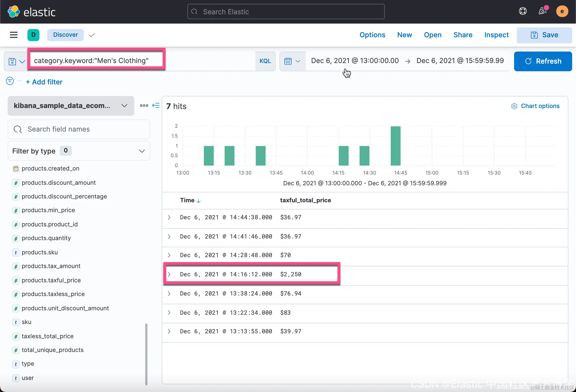The width and height of the screenshot is (576, 392).
Task: Open the newsfeed celebration icon
Action: [x=542, y=11]
